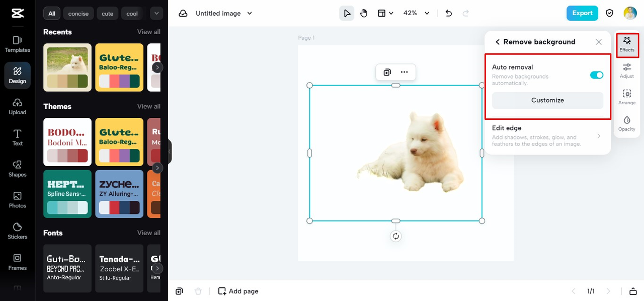The width and height of the screenshot is (644, 301).
Task: Close the Remove background panel
Action: tap(599, 42)
